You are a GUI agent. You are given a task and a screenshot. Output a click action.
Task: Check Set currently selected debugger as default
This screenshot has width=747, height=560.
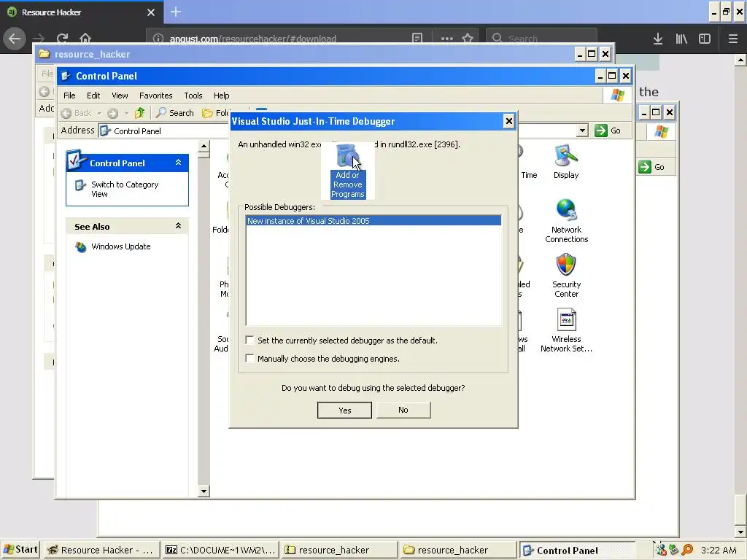(249, 340)
